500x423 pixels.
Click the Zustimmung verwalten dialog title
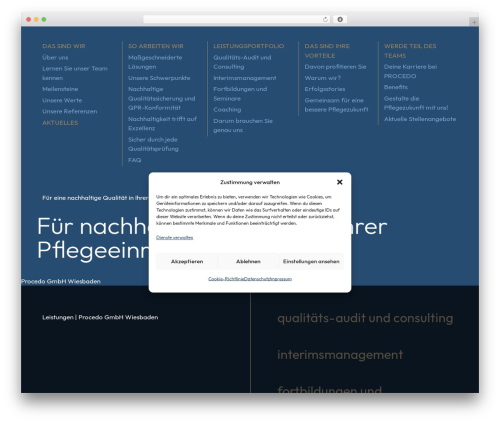pyautogui.click(x=250, y=182)
